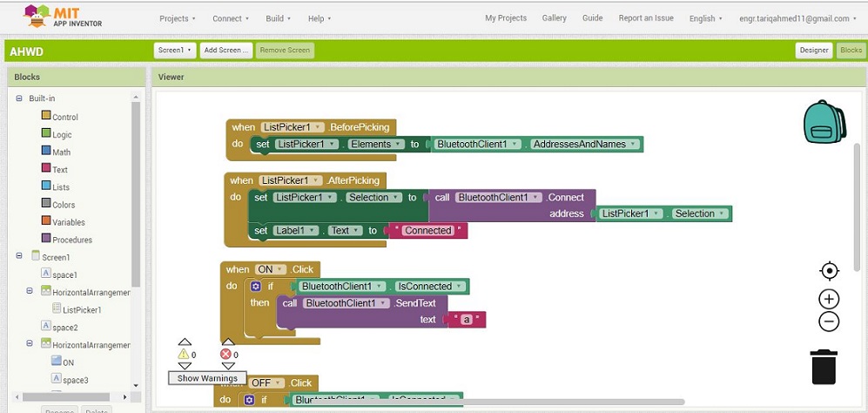Open the English language menu
This screenshot has width=868, height=413.
tap(705, 18)
